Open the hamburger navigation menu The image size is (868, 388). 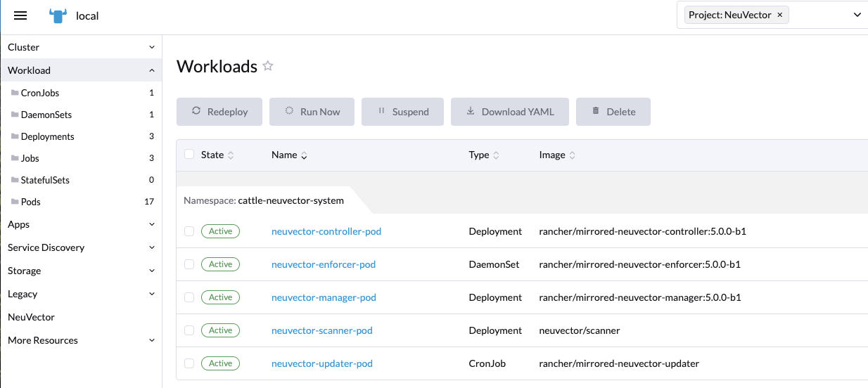[20, 15]
